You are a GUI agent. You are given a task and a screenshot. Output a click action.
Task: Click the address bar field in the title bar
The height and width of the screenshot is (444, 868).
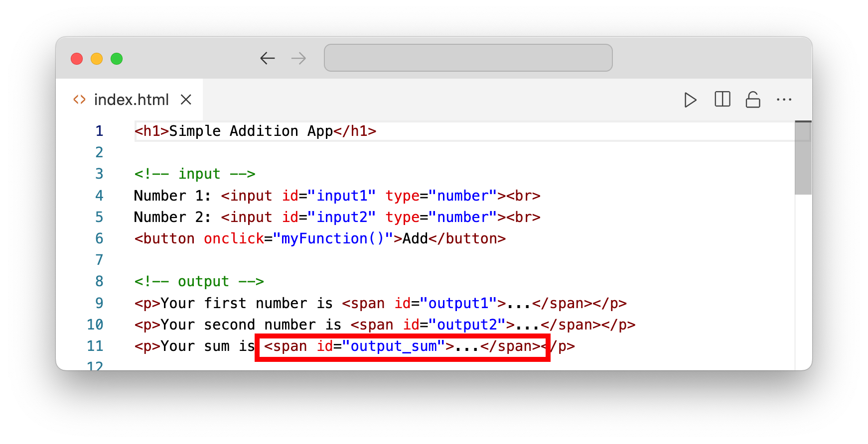[468, 58]
